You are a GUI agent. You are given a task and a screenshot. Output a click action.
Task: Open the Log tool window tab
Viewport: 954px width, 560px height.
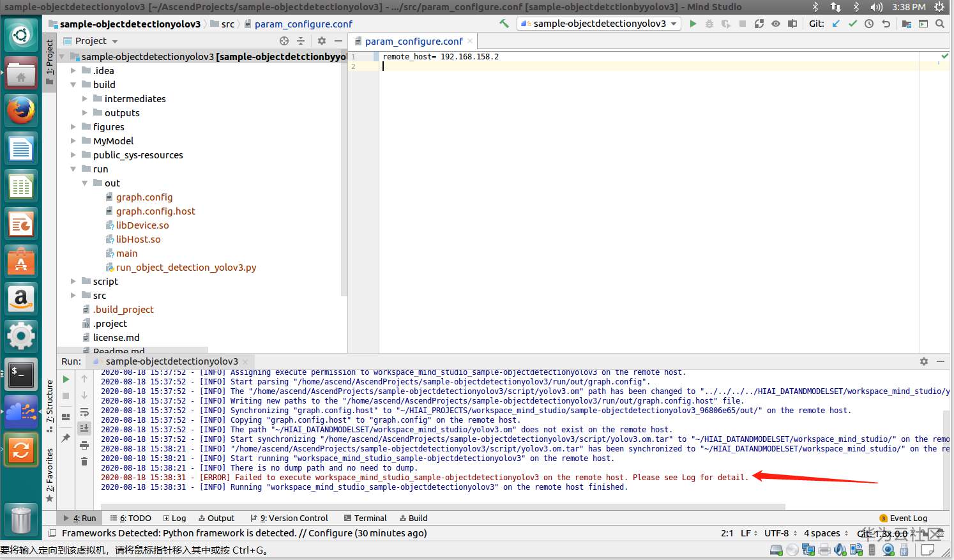175,518
